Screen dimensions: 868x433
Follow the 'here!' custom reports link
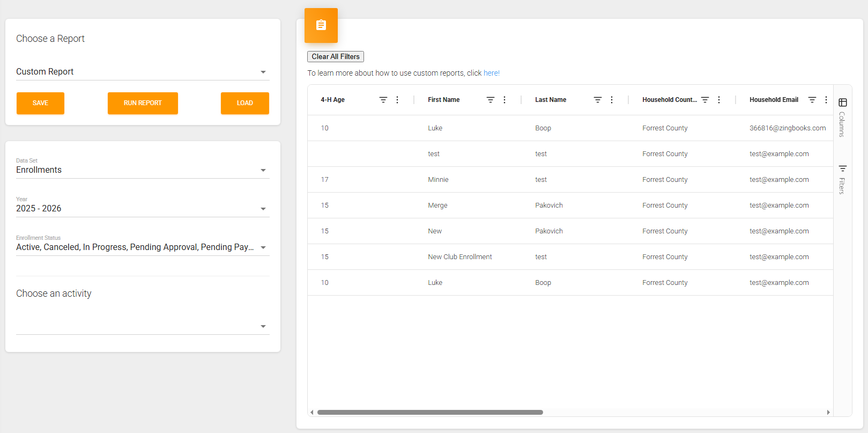click(491, 73)
